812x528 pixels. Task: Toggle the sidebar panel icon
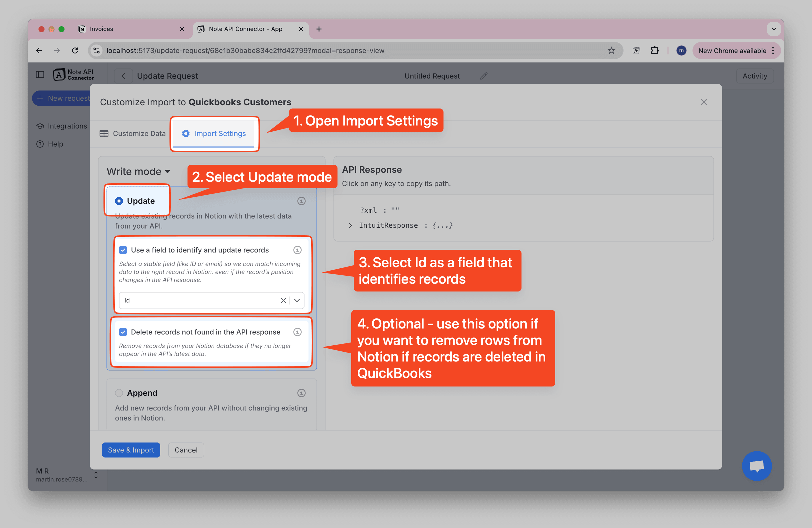click(x=40, y=75)
